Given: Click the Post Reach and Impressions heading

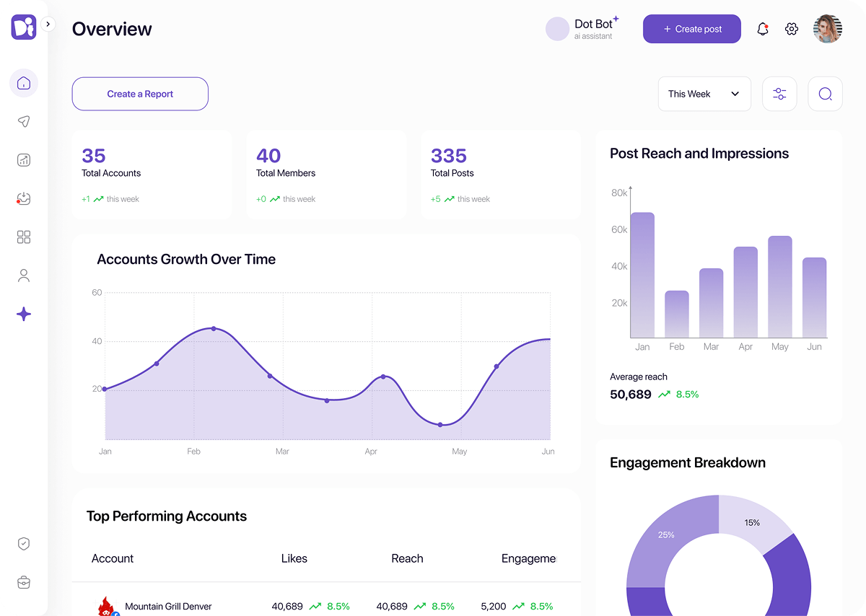Looking at the screenshot, I should pyautogui.click(x=699, y=154).
